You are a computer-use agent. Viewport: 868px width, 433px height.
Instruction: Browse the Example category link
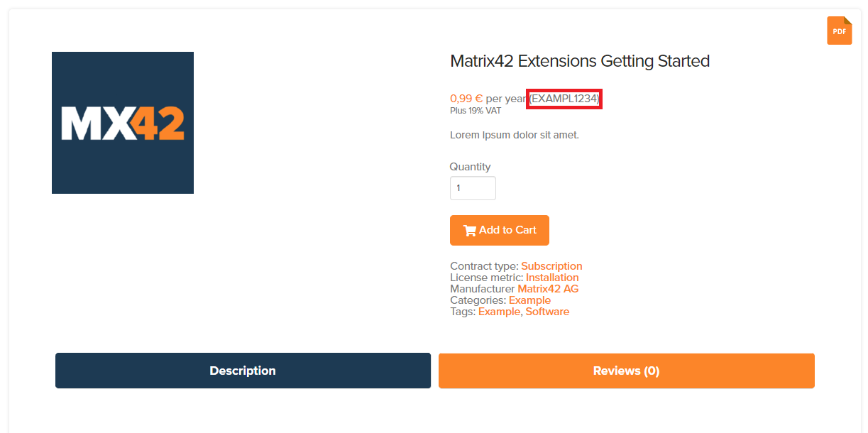click(529, 300)
